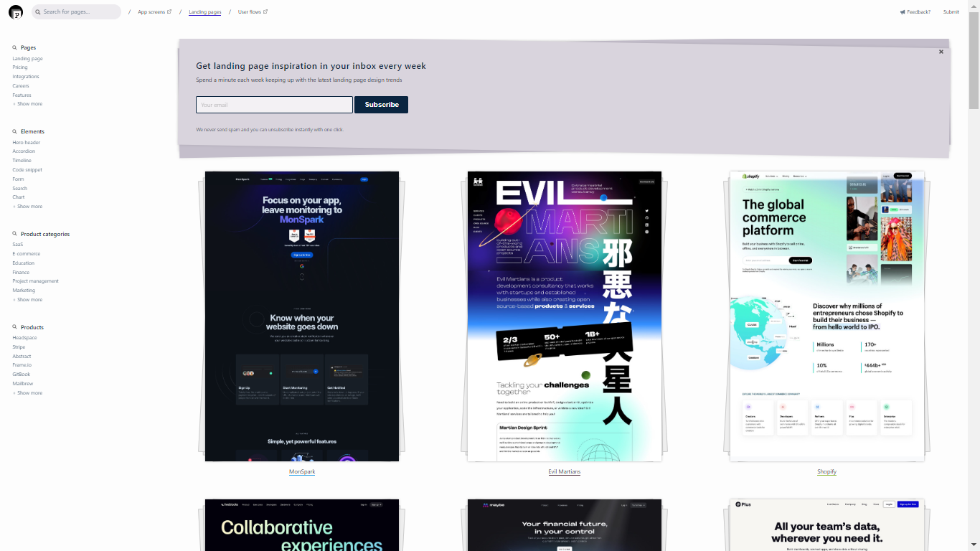The width and height of the screenshot is (980, 551).
Task: Filter by Timeline element
Action: 22,161
